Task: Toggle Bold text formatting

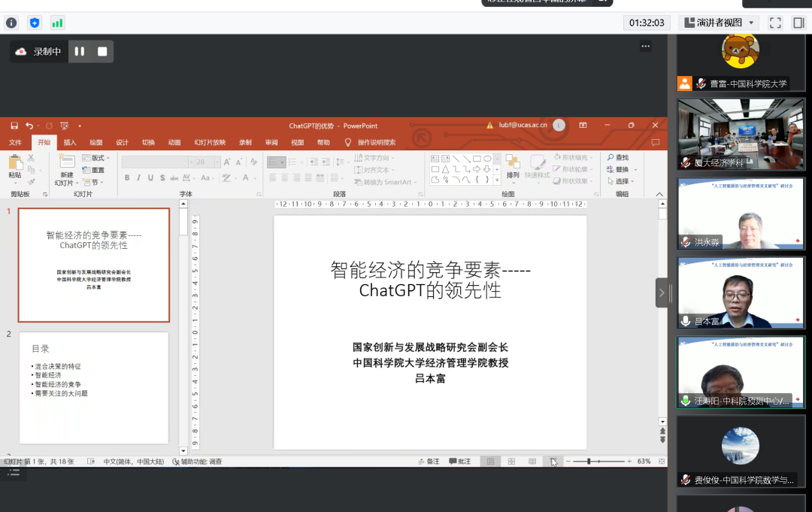Action: 127,178
